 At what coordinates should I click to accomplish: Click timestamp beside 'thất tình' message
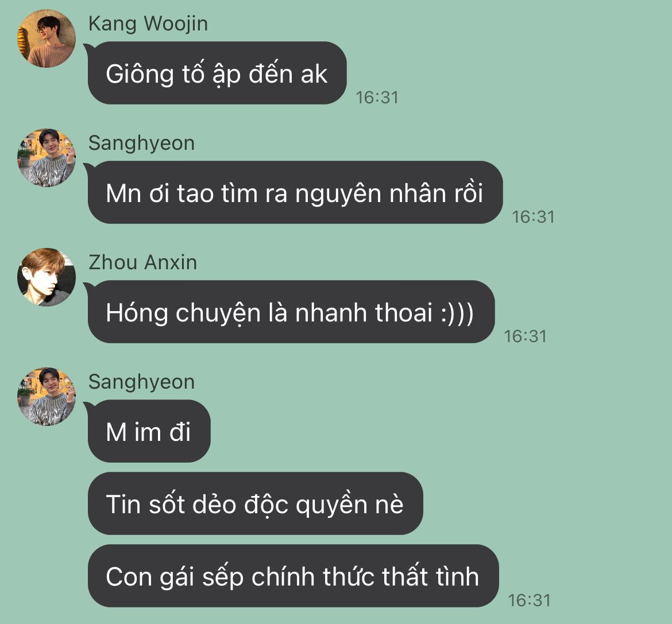(x=530, y=600)
